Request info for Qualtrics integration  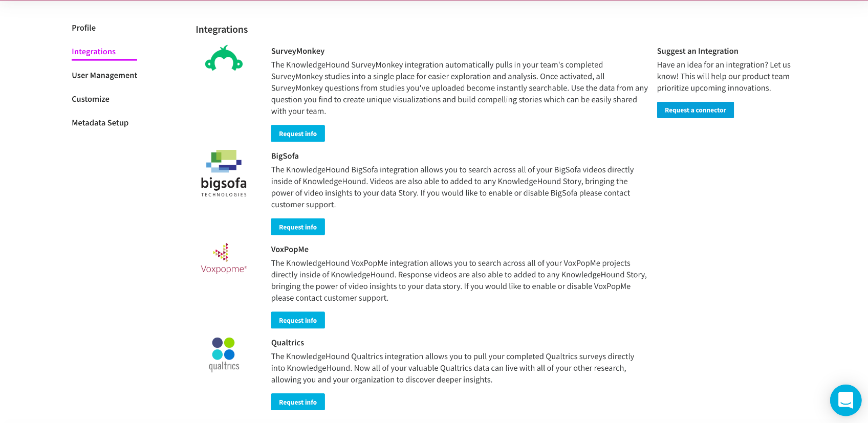[x=298, y=402]
